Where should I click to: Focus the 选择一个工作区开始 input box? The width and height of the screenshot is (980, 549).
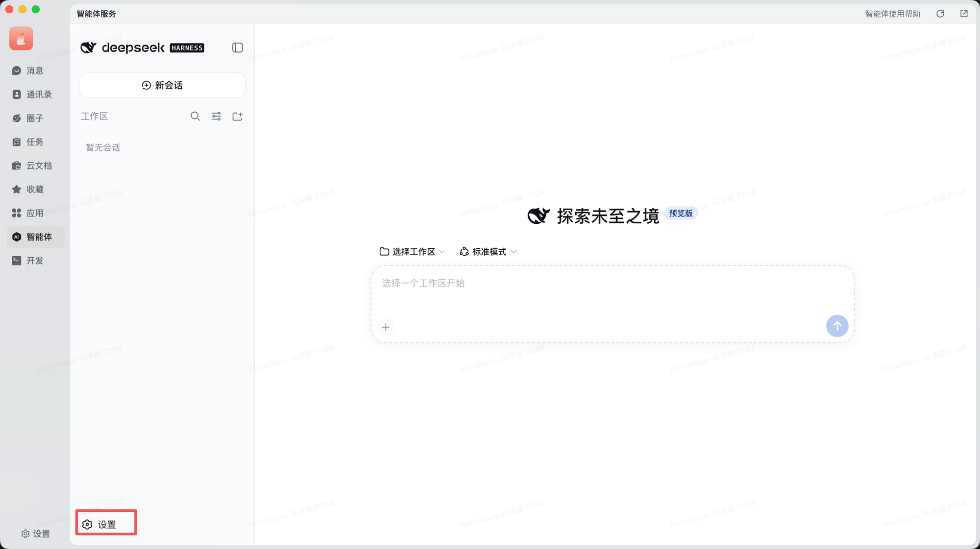[612, 304]
